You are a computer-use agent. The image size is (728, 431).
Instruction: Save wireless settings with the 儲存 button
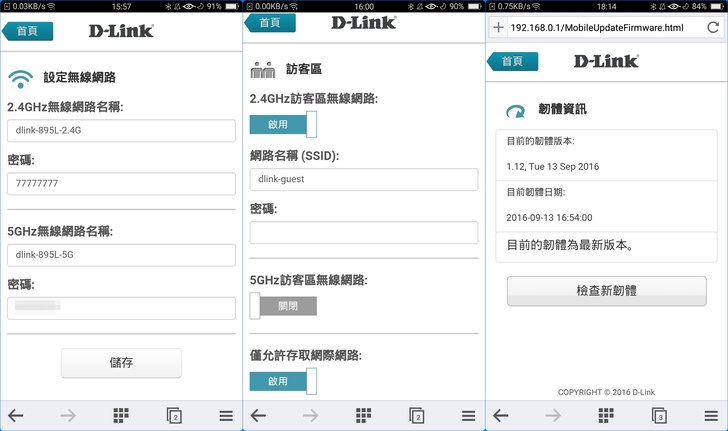click(121, 363)
